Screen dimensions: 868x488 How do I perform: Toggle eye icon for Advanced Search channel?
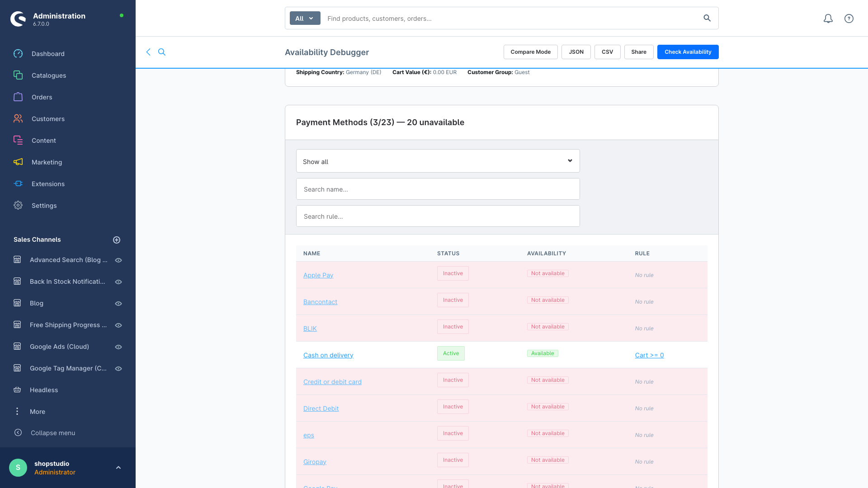[x=118, y=260]
